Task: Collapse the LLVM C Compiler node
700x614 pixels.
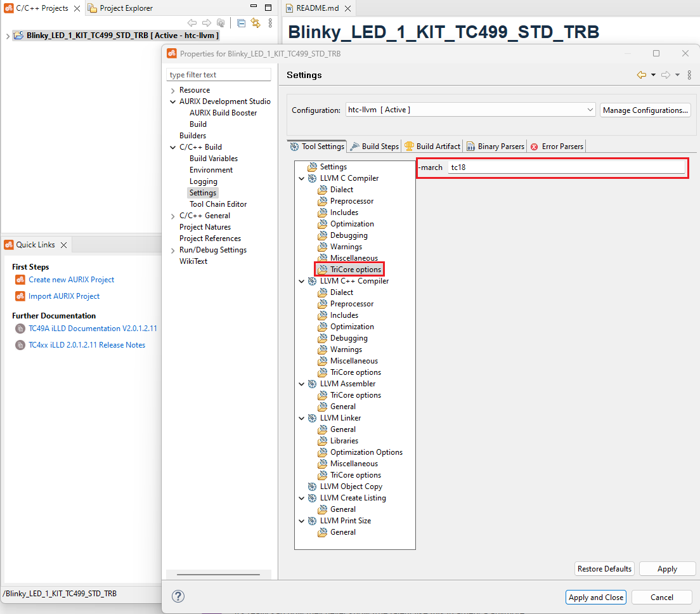Action: [301, 178]
